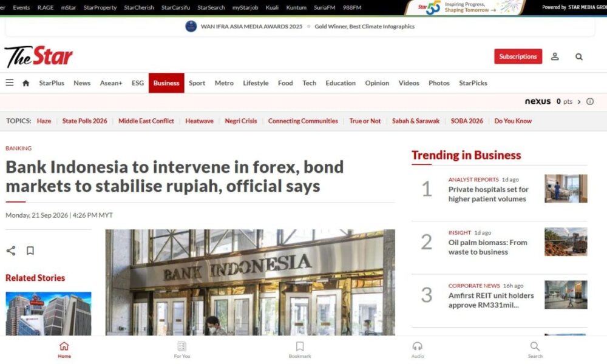
Task: Click The Star logo
Action: click(38, 56)
